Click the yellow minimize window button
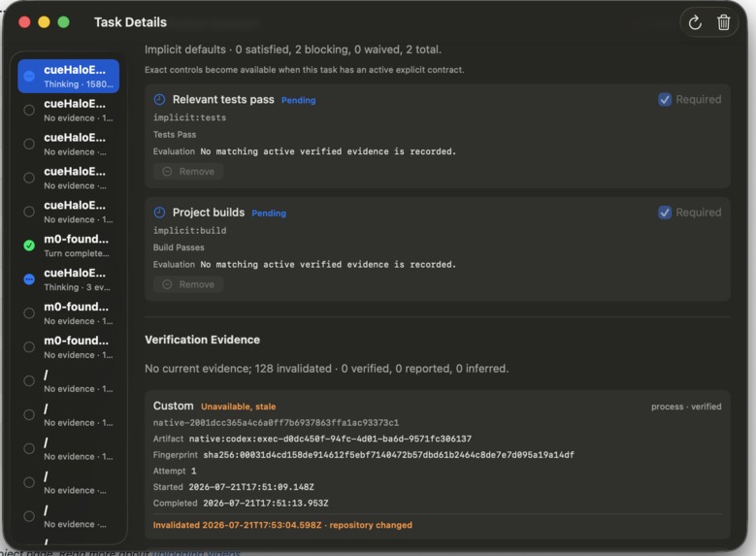The width and height of the screenshot is (756, 556). point(44,22)
